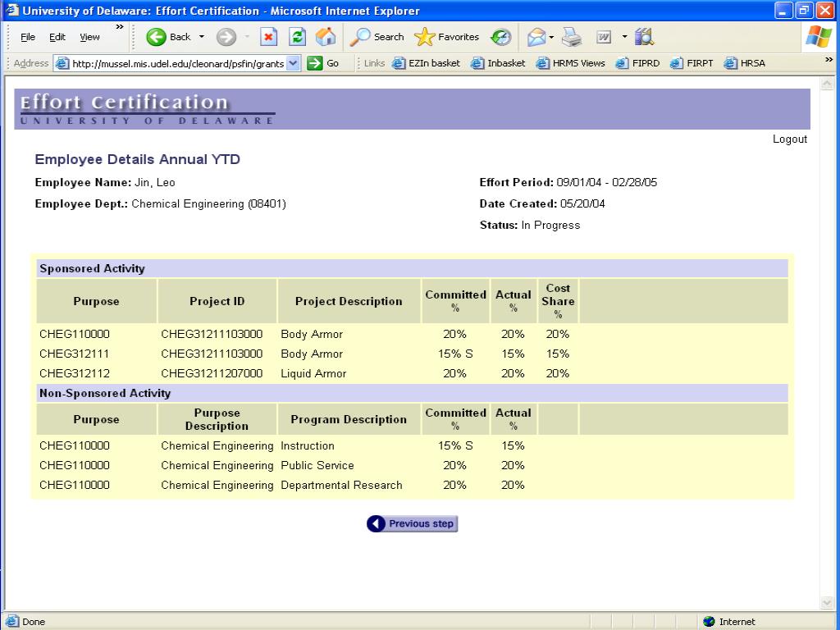Open the EZIn basket link
The height and width of the screenshot is (630, 840).
[427, 63]
